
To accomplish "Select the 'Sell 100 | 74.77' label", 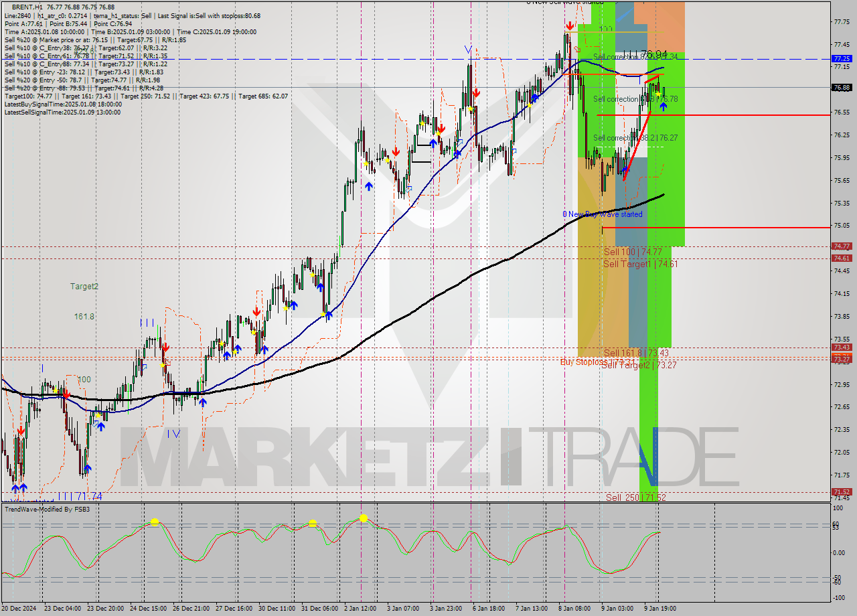I will tap(633, 252).
